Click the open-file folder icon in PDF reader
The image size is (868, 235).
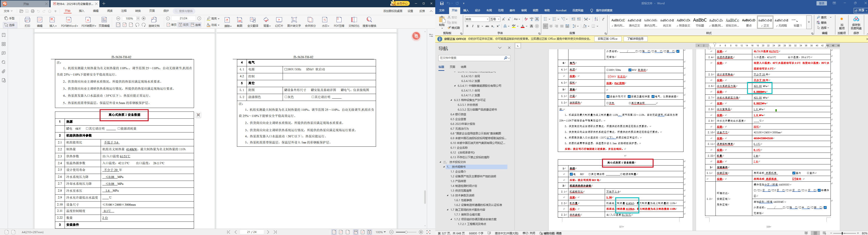[22, 11]
